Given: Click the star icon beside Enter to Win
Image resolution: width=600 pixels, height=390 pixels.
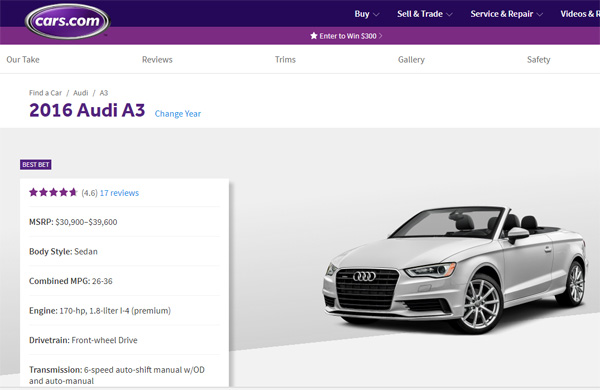Looking at the screenshot, I should (x=314, y=36).
